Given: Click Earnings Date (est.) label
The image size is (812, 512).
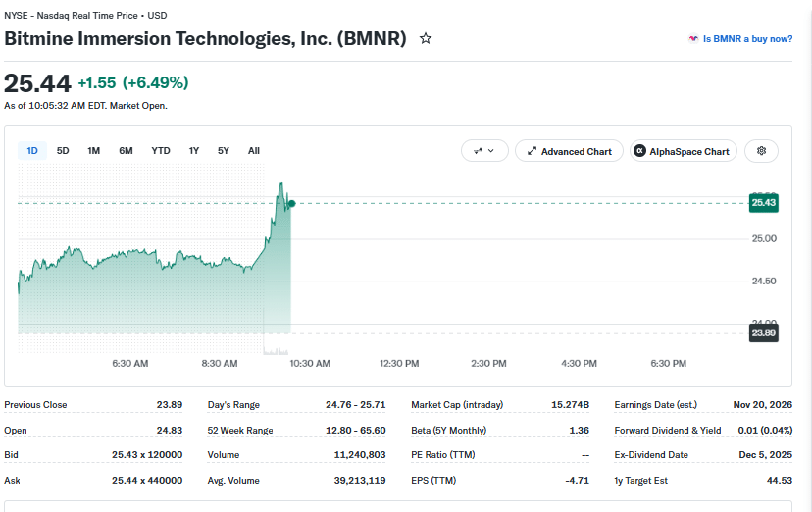Looking at the screenshot, I should 656,405.
